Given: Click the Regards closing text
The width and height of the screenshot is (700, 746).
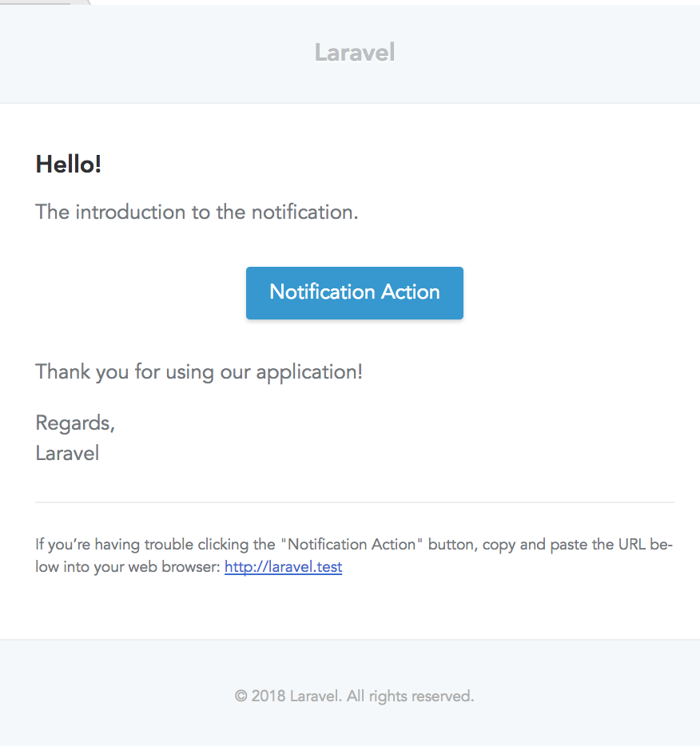Looking at the screenshot, I should coord(74,423).
